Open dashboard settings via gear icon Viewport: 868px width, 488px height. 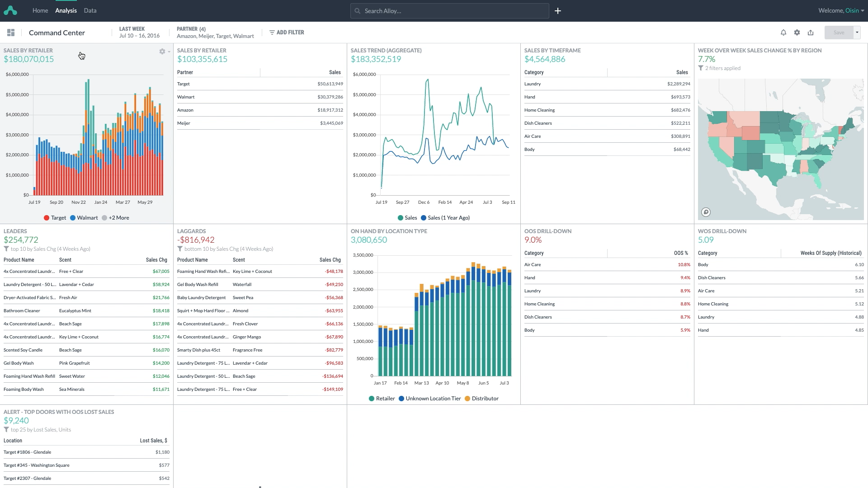[797, 32]
